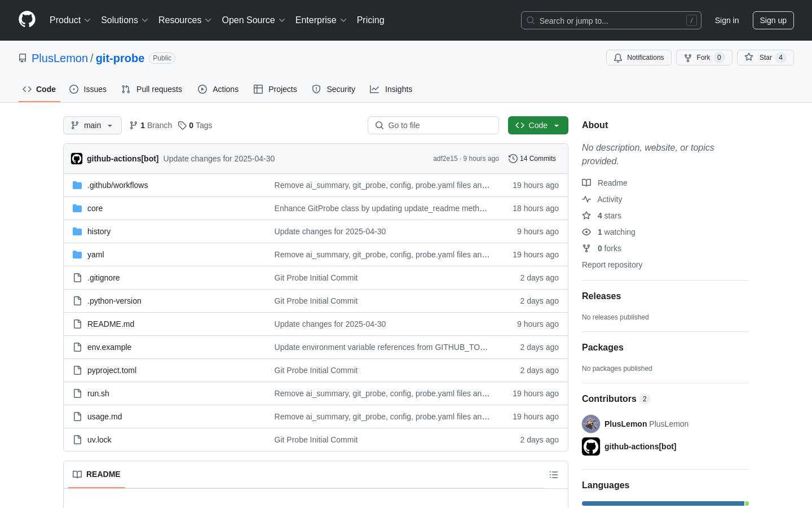The height and width of the screenshot is (508, 812).
Task: Open the main branch selector dropdown
Action: click(92, 125)
